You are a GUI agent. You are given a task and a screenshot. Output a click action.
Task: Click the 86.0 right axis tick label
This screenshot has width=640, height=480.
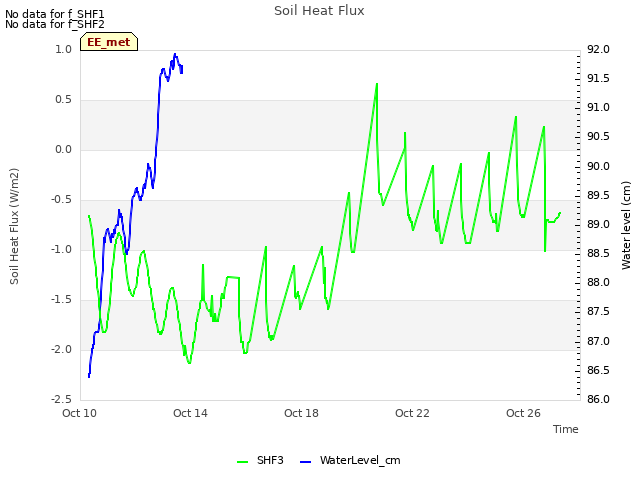(598, 399)
